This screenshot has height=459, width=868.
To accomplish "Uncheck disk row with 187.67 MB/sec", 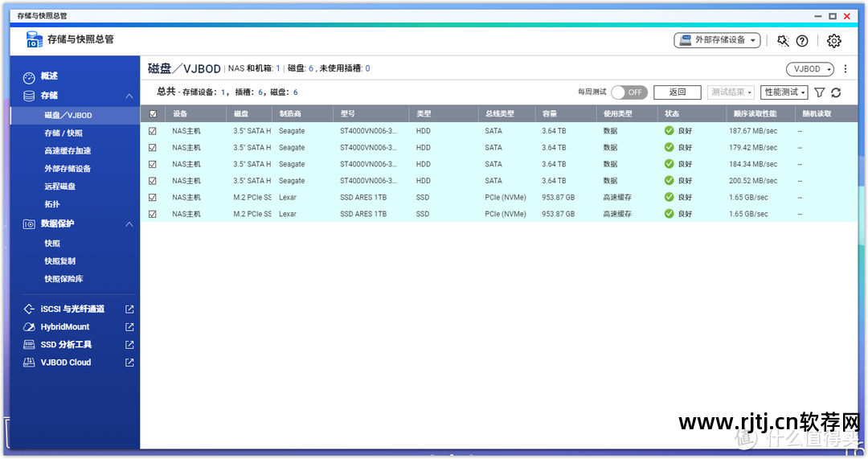I will click(x=153, y=131).
